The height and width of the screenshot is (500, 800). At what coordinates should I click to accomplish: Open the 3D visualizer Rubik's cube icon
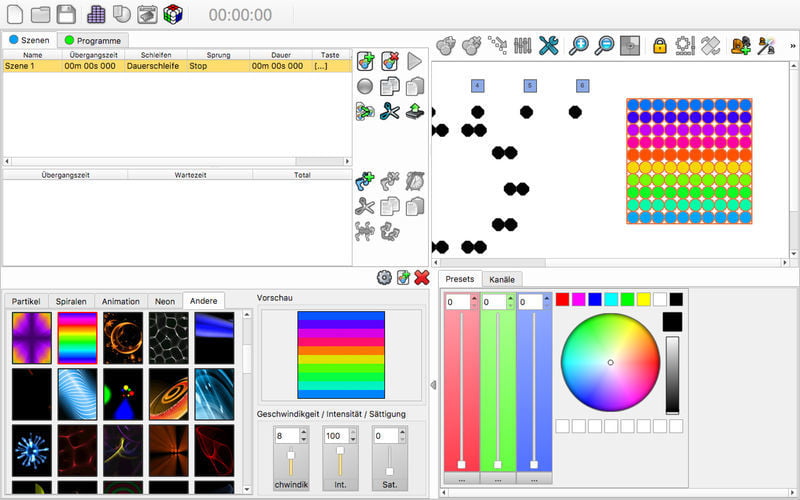pyautogui.click(x=173, y=14)
